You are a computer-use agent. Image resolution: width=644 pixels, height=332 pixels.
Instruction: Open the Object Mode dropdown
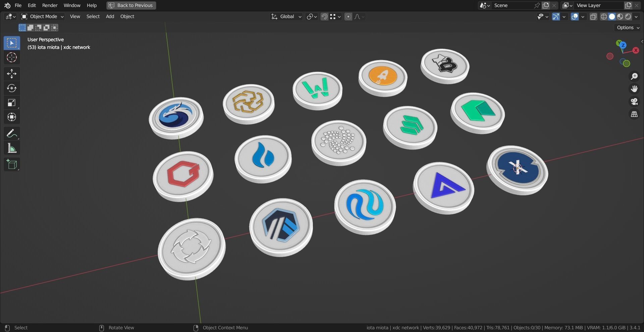pyautogui.click(x=42, y=16)
